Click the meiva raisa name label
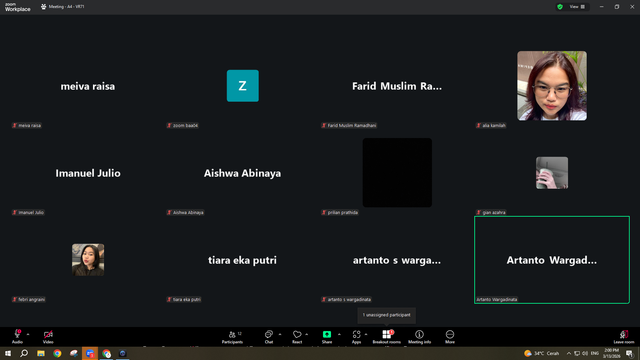Screen dimensions: 640x360 click(x=27, y=125)
